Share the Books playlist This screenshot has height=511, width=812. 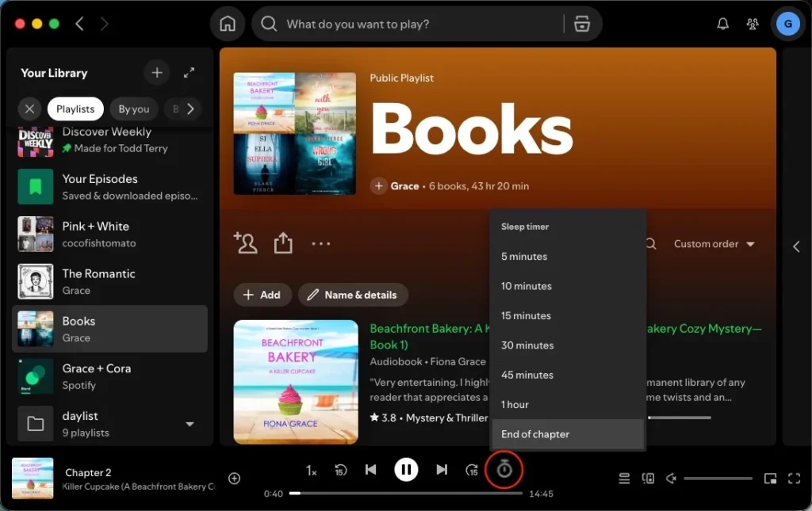pos(283,242)
